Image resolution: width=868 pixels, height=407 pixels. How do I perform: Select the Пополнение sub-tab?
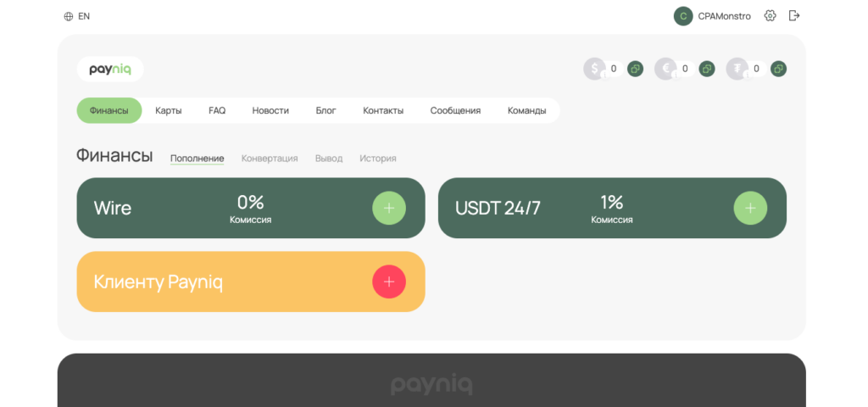coord(197,159)
